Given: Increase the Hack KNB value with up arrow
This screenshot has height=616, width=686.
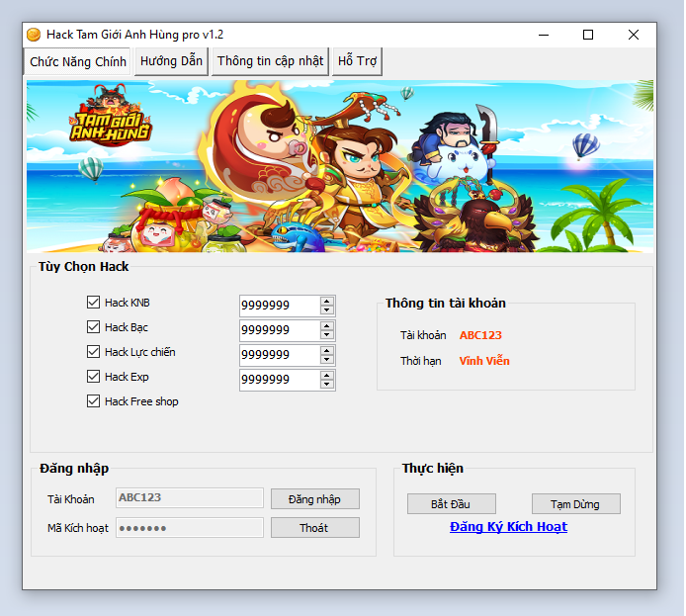Looking at the screenshot, I should (327, 301).
